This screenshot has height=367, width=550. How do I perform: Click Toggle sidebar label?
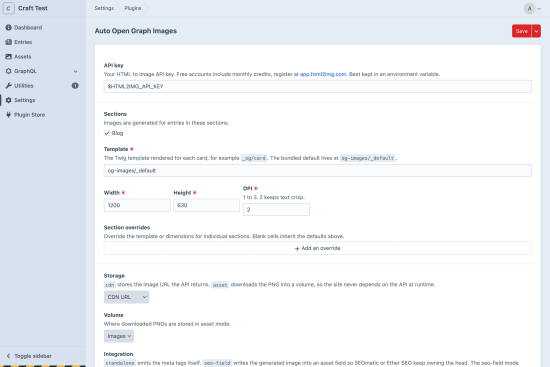pos(33,356)
